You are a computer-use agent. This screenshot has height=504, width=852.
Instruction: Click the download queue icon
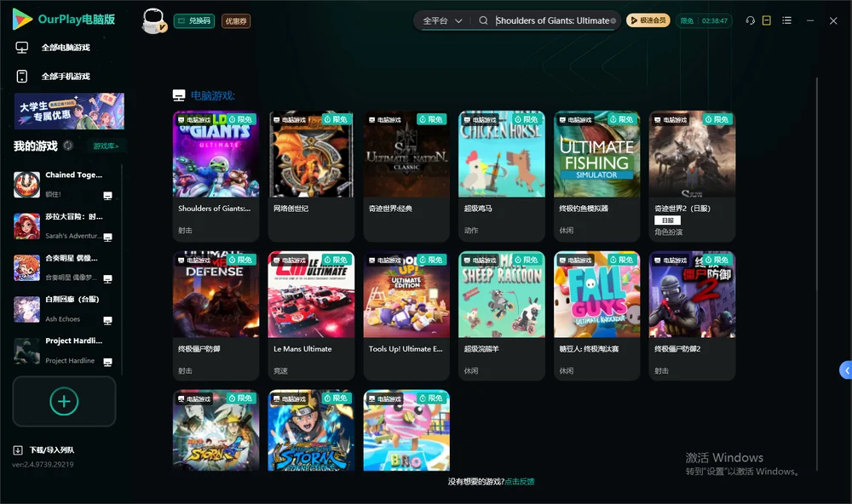(x=18, y=450)
